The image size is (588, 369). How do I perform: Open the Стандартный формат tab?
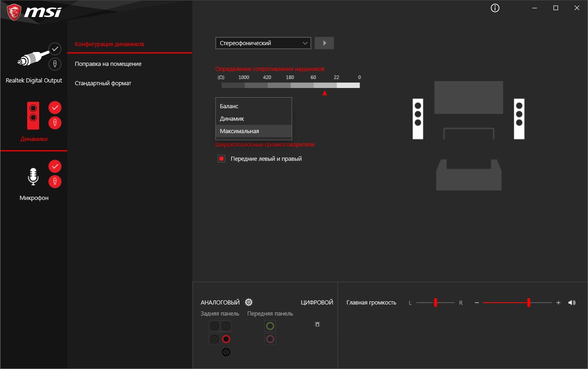[x=103, y=83]
